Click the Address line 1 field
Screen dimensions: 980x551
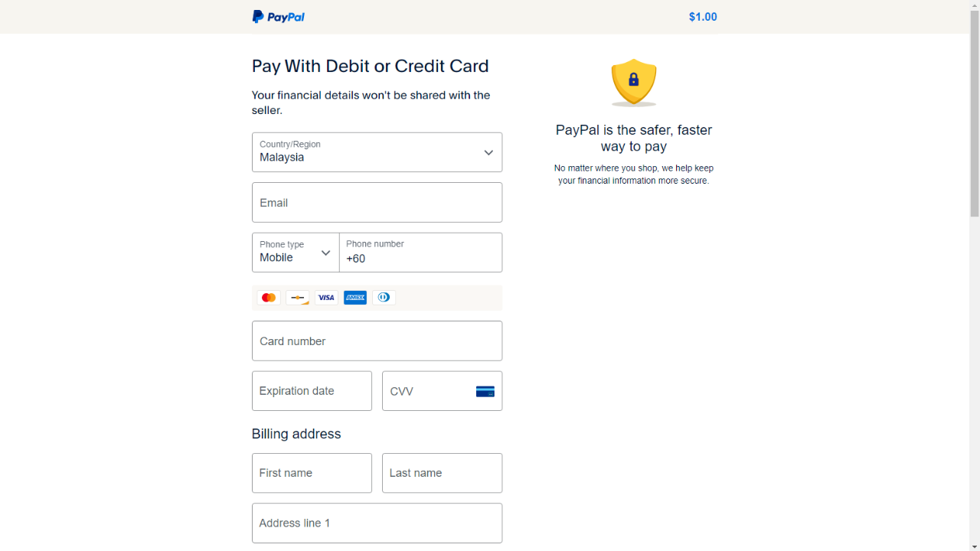tap(377, 523)
